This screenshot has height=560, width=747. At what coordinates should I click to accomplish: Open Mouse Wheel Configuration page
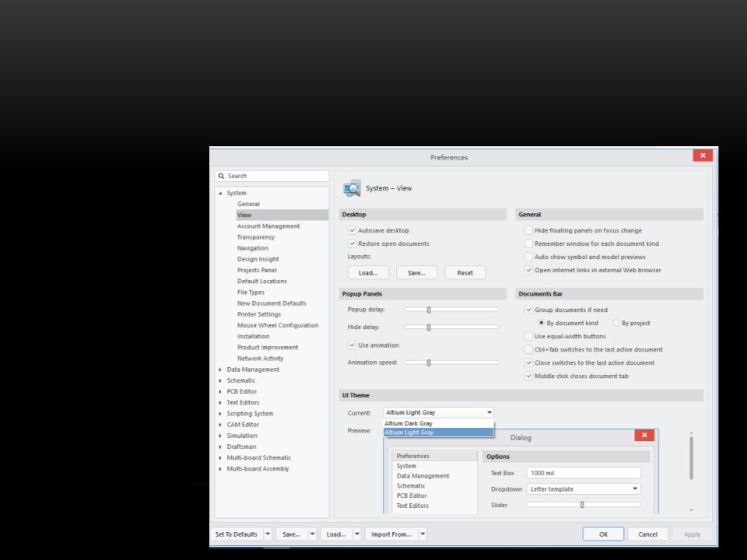point(278,325)
